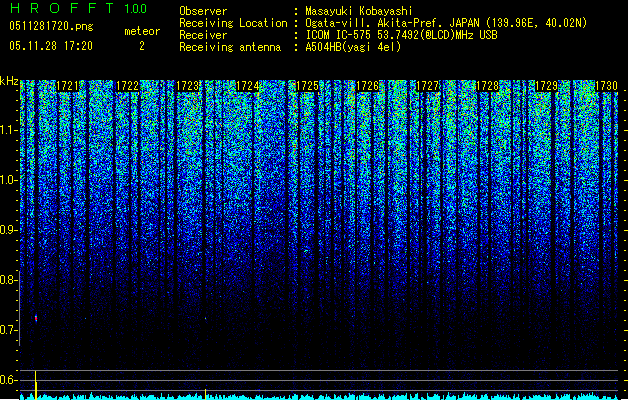Click the 0.7 kHz axis label
629x400 pixels.
(9, 330)
